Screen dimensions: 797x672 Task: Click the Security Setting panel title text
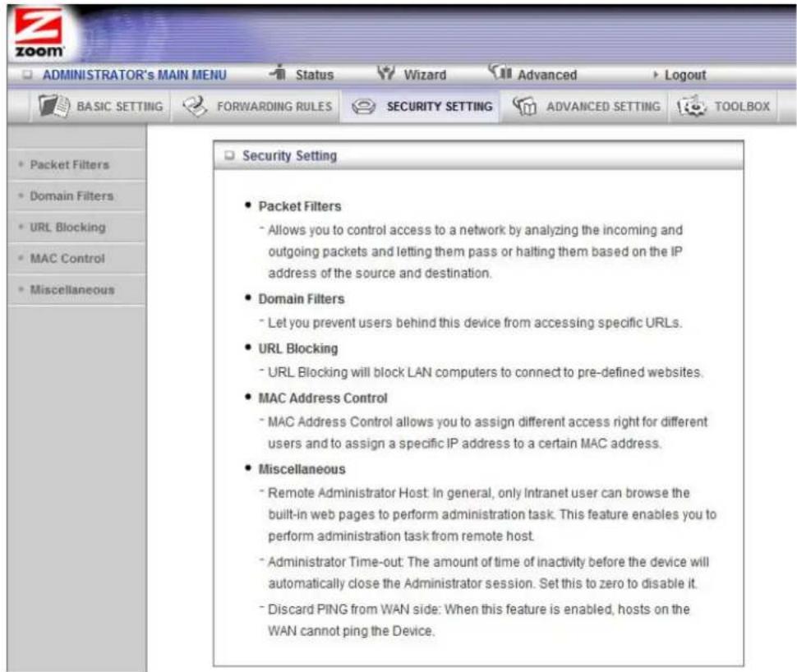click(289, 155)
